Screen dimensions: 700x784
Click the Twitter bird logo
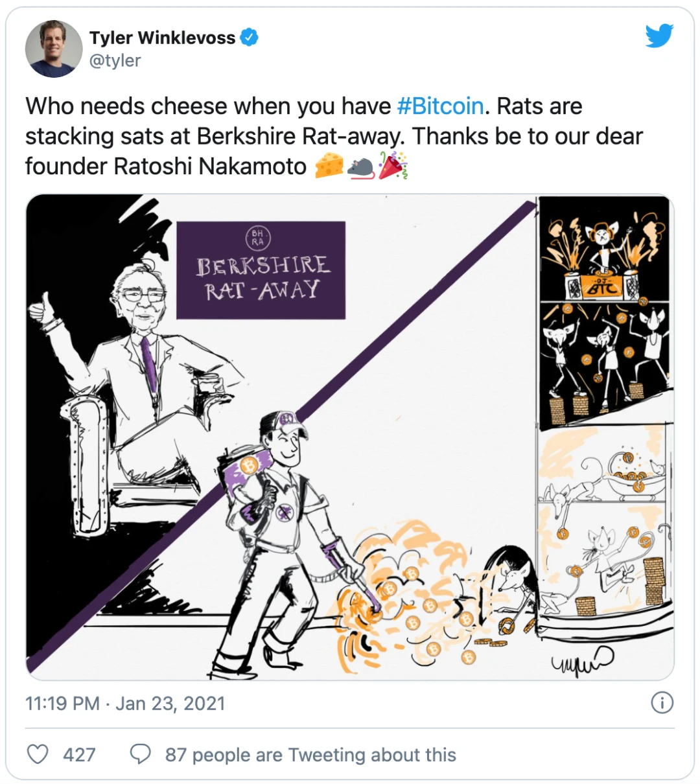(659, 36)
